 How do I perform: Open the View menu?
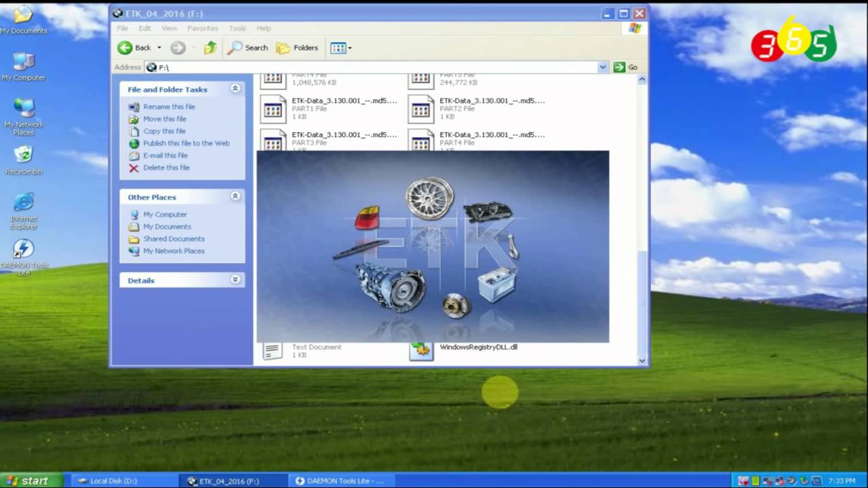(170, 28)
